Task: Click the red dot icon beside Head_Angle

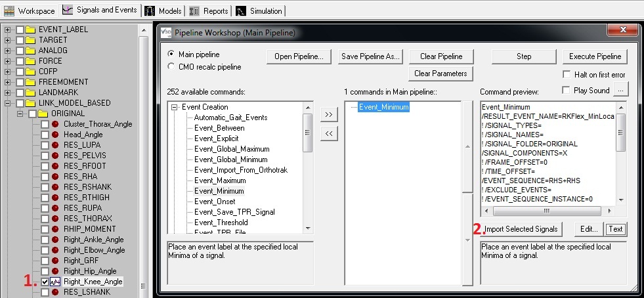Action: click(55, 135)
